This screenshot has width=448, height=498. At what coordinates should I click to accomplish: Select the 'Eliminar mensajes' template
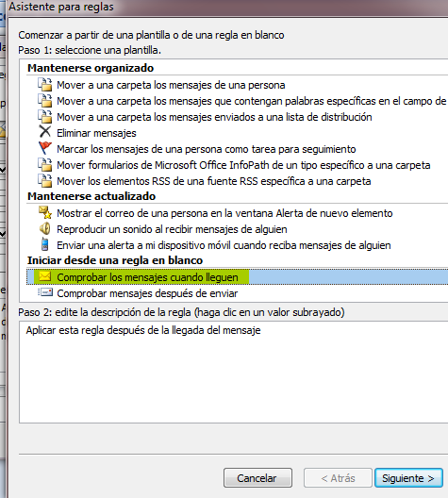(96, 133)
